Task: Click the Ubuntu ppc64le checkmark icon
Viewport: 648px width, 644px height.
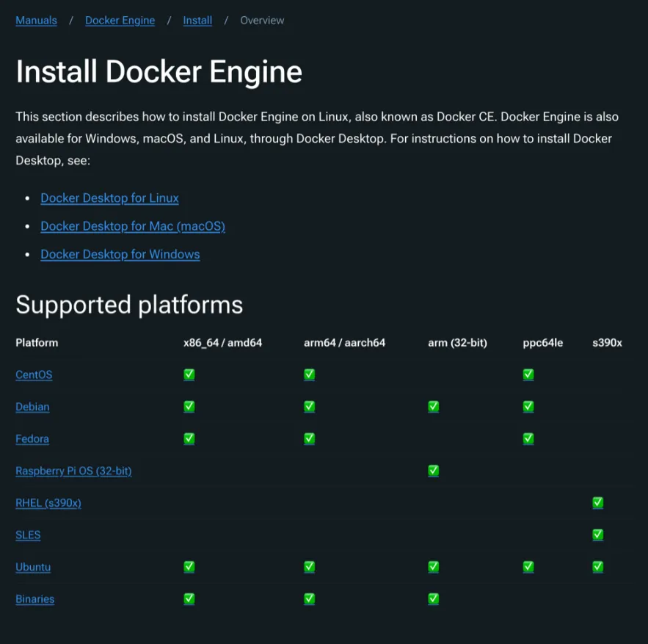Action: (x=528, y=567)
